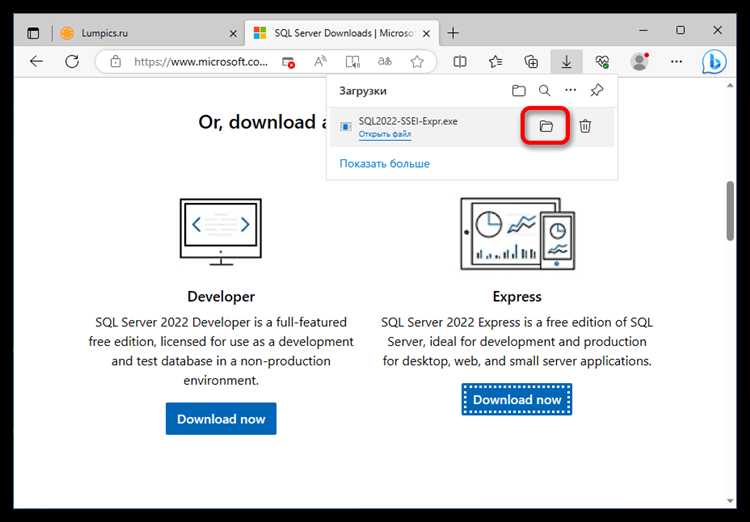Click scrollbar down arrow

(x=730, y=501)
